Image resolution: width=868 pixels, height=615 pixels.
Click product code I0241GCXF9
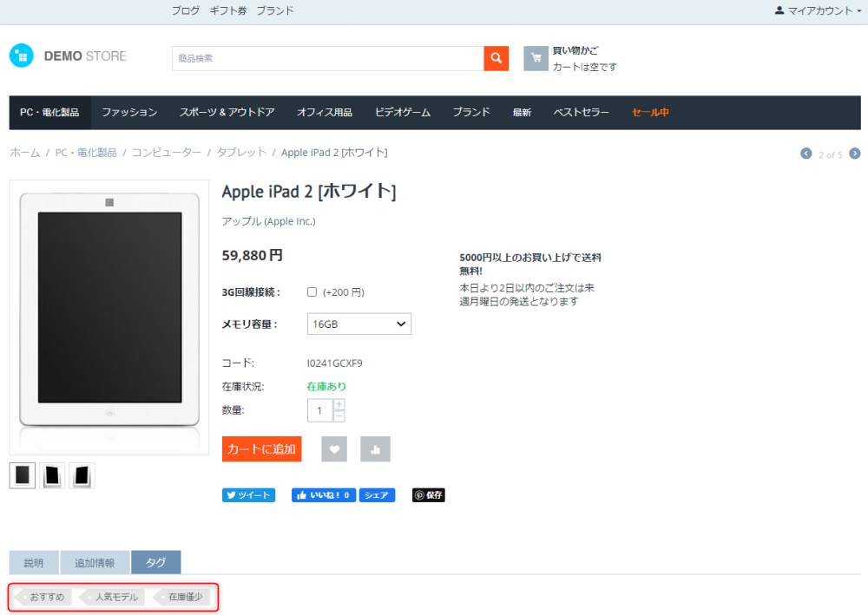pyautogui.click(x=335, y=363)
